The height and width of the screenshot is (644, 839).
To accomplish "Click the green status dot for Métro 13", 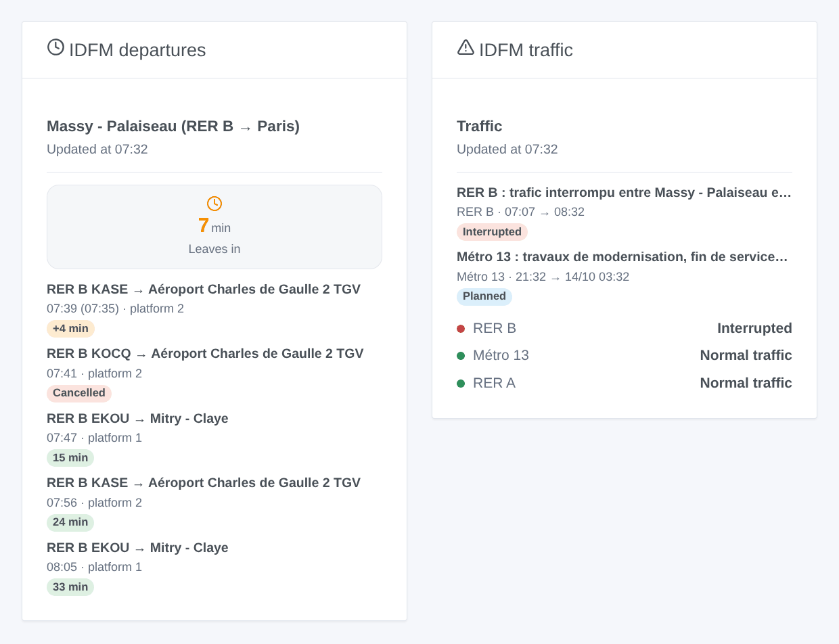I will click(461, 356).
